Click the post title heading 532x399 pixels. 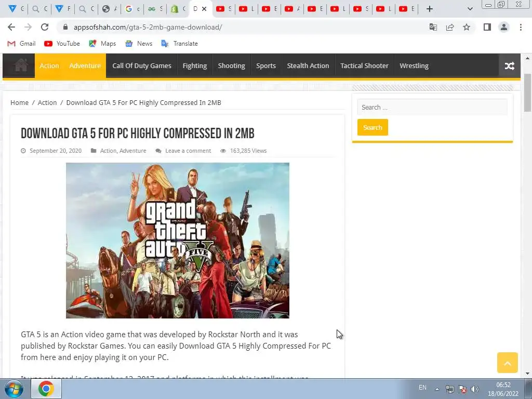pos(137,134)
